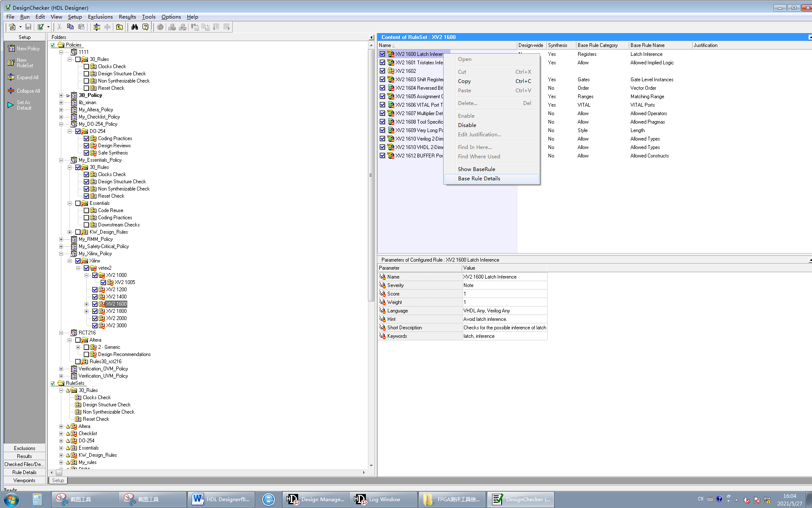812x508 pixels.
Task: Click the Find binoculars toolbar icon
Action: [x=134, y=27]
